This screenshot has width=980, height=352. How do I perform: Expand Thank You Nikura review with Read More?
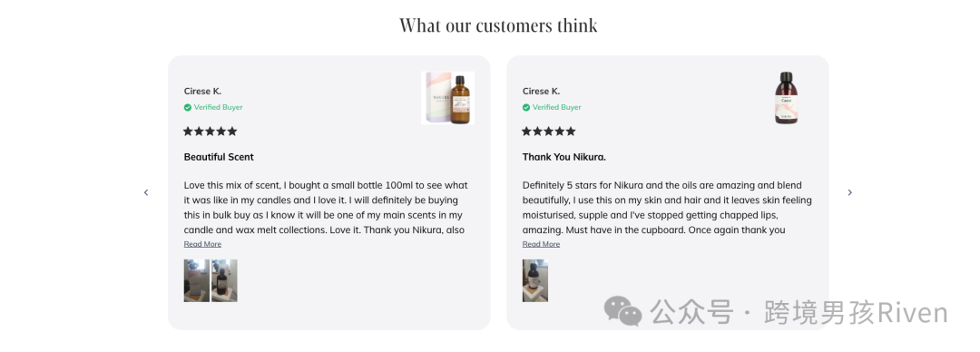point(541,244)
